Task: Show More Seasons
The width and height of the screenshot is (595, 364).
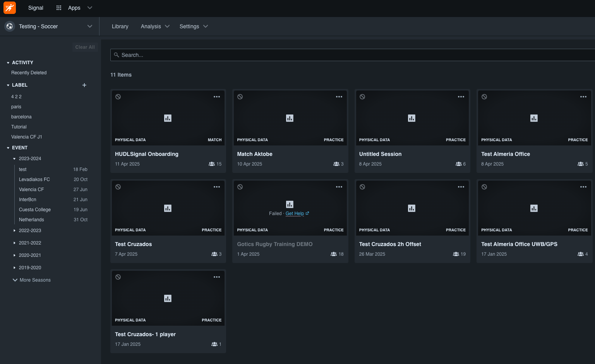Action: (32, 280)
